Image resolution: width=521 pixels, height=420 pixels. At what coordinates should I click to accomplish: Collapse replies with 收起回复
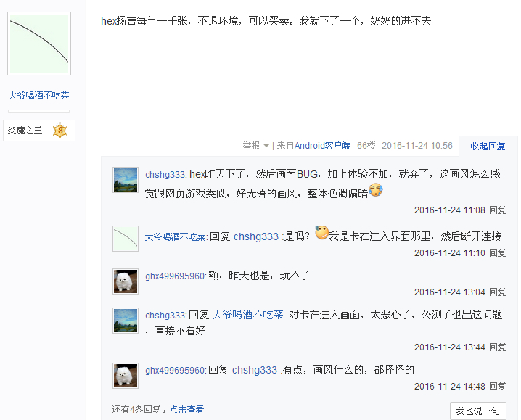488,147
